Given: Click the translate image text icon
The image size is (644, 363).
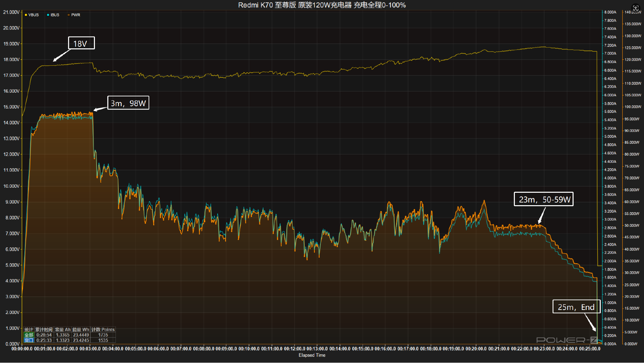Looking at the screenshot, I should click(x=636, y=8).
